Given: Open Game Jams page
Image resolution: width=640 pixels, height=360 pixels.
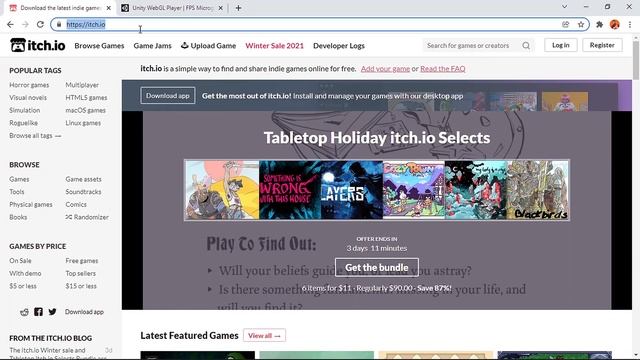Looking at the screenshot, I should click(152, 46).
